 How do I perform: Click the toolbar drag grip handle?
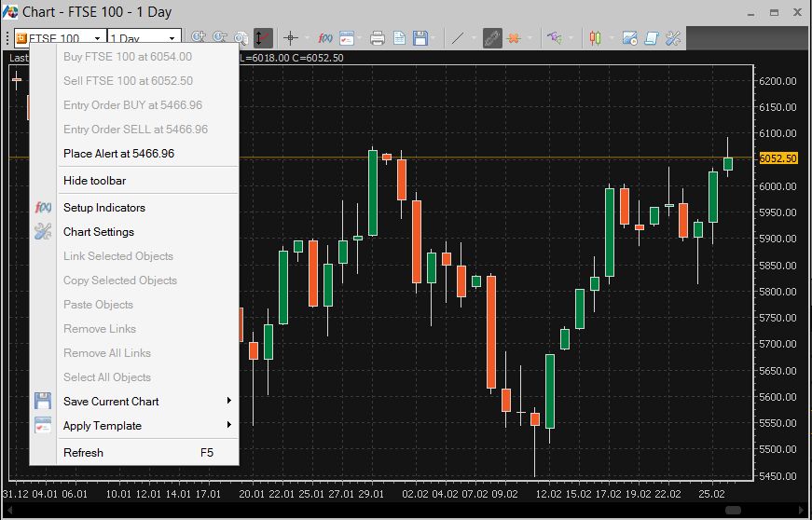[7, 38]
